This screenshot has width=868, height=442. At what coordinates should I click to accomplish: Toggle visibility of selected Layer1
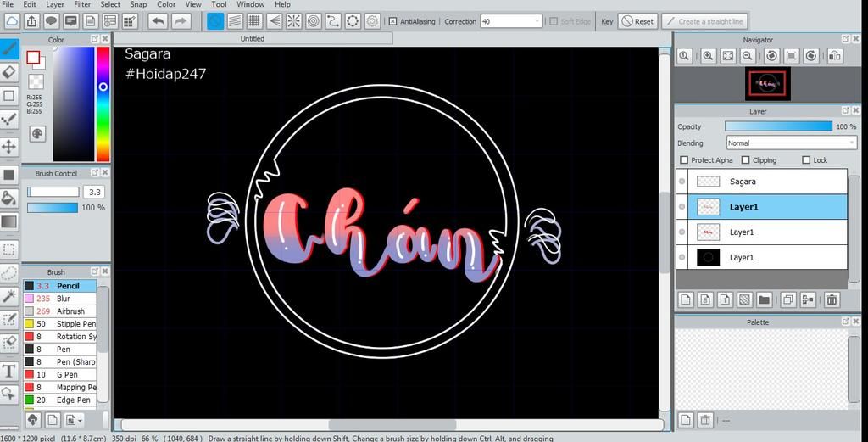pos(682,207)
